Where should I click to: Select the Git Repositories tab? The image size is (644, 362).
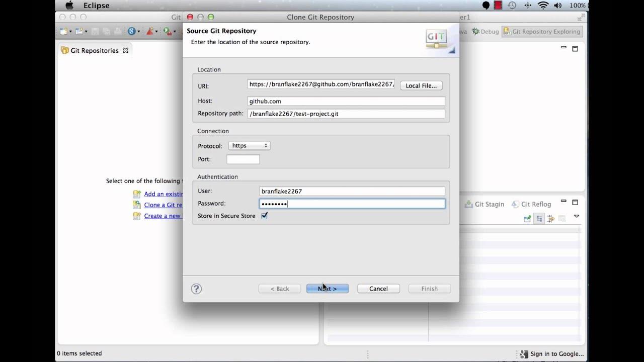95,50
